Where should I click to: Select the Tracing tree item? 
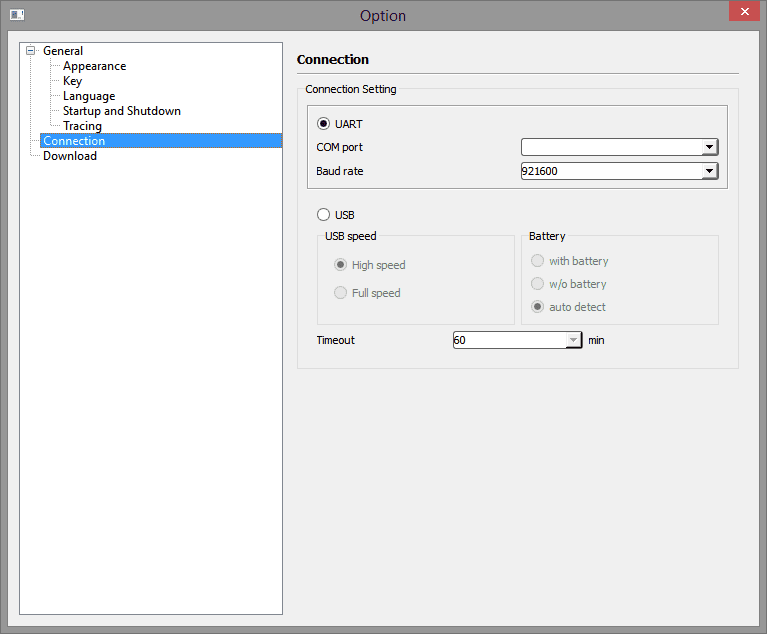[x=82, y=126]
